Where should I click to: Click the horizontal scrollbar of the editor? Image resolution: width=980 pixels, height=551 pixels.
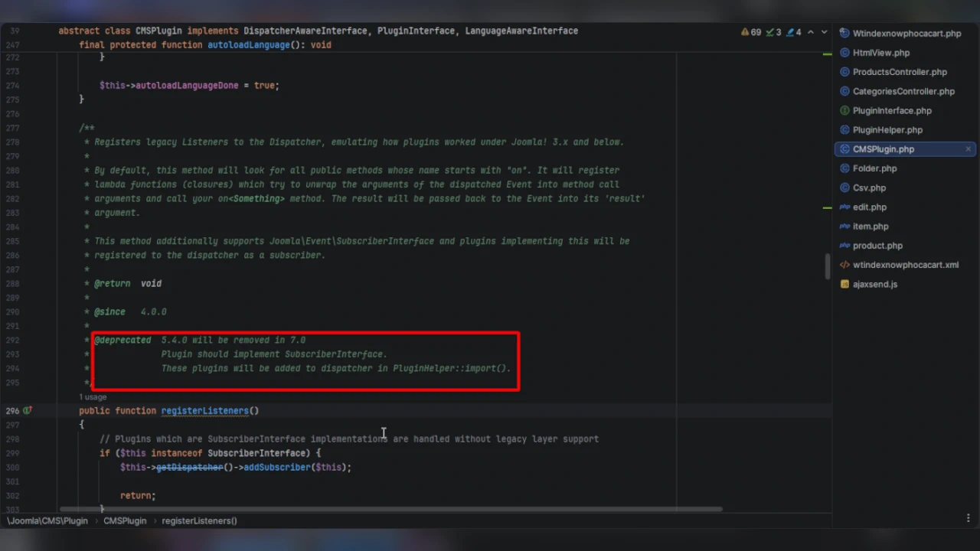(390, 509)
